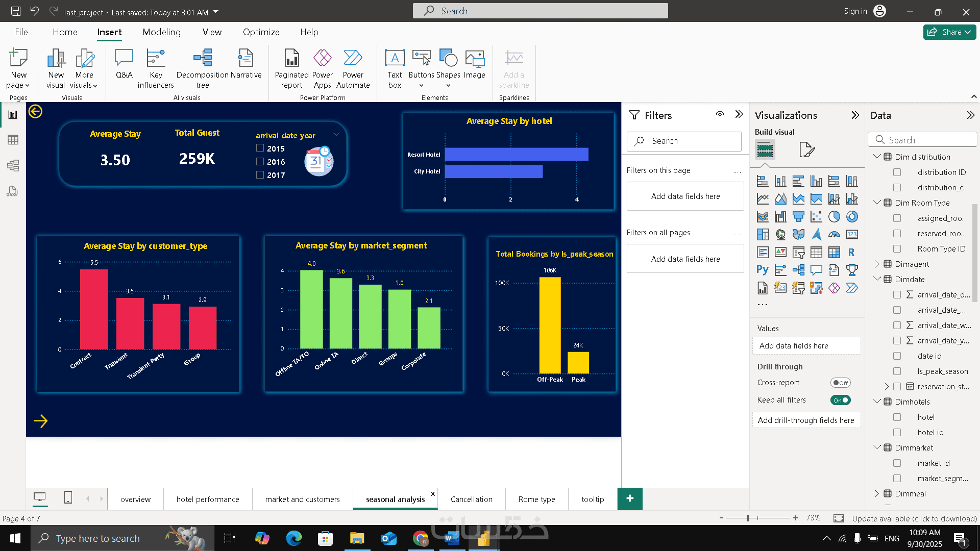
Task: Click the yellow back arrow button on canvas
Action: (x=35, y=111)
